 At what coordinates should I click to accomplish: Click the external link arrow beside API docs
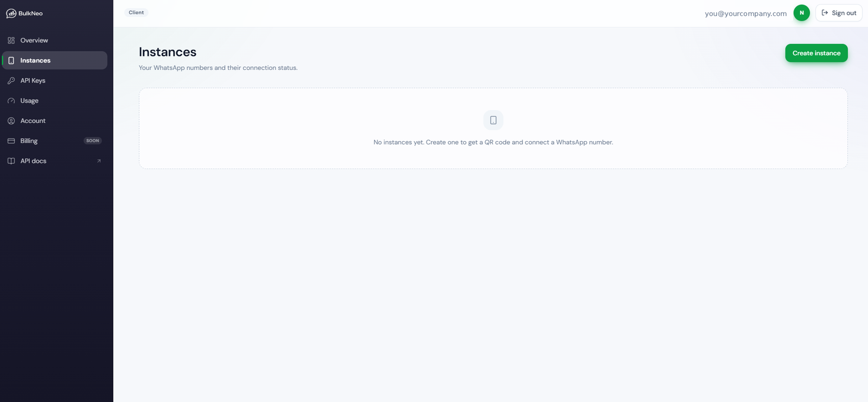pyautogui.click(x=99, y=161)
